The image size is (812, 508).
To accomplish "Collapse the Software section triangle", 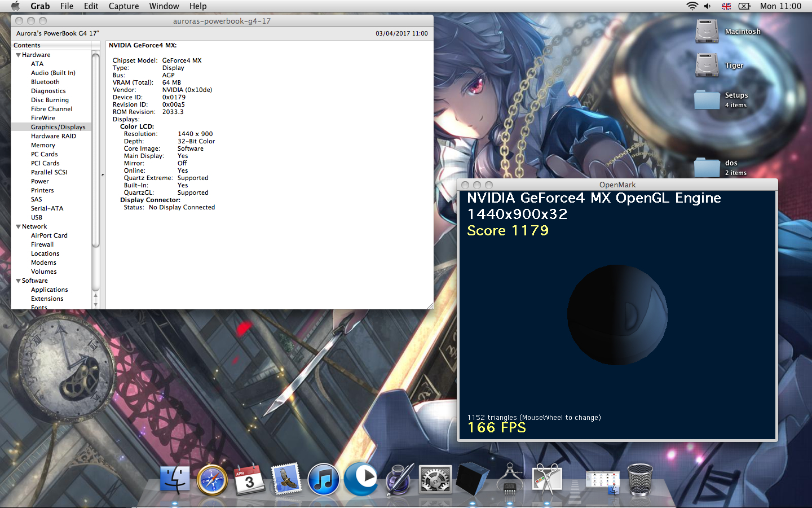I will 18,281.
